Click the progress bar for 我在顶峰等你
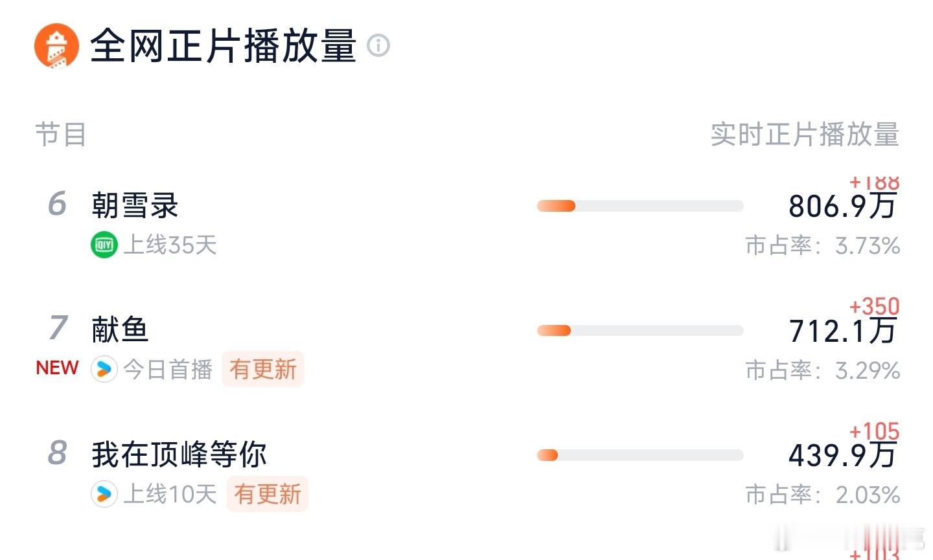933x560 pixels. tap(640, 455)
